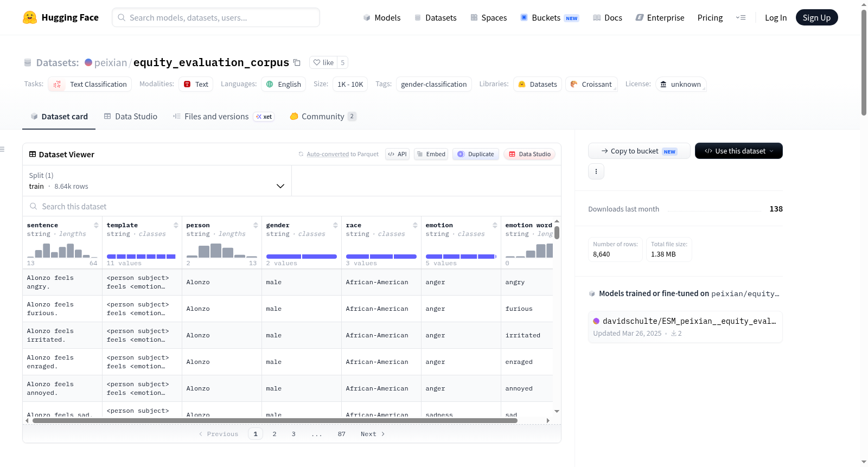Click the Log In link

coord(776,18)
